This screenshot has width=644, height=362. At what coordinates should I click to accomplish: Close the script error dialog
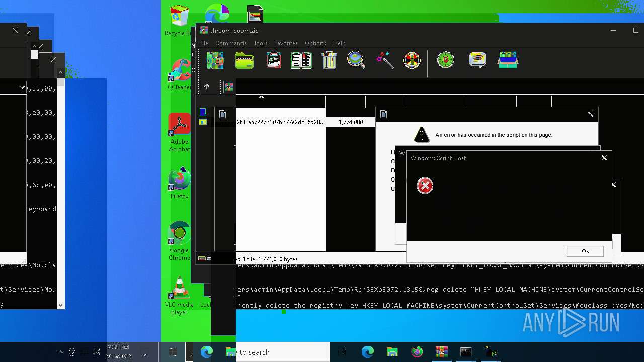591,114
